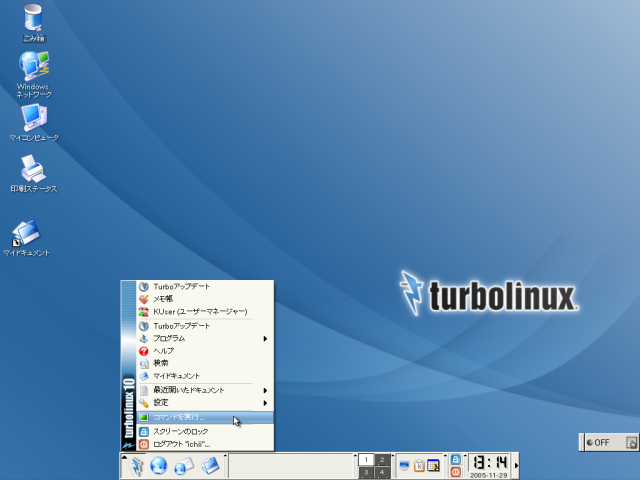Image resolution: width=640 pixels, height=480 pixels.
Task: Expand the 設定 submenu arrow
Action: pos(265,403)
